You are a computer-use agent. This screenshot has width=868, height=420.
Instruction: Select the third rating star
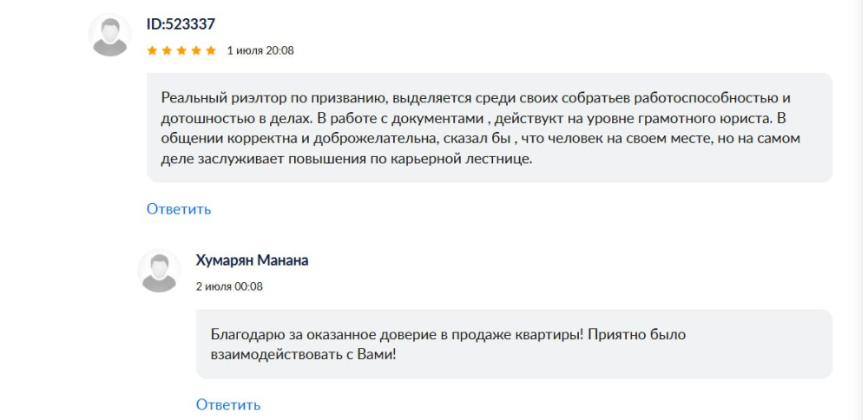click(x=181, y=51)
